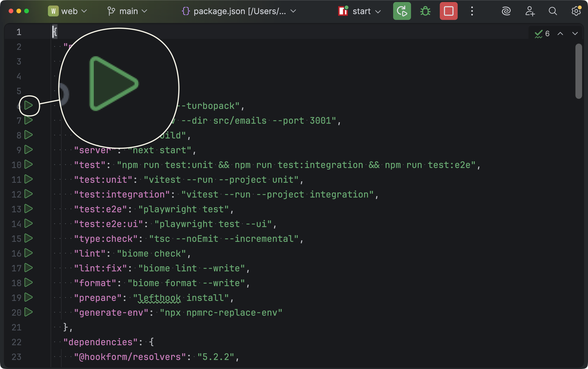588x369 pixels.
Task: Click the inspections checkmark widget showing 6
Action: [542, 34]
